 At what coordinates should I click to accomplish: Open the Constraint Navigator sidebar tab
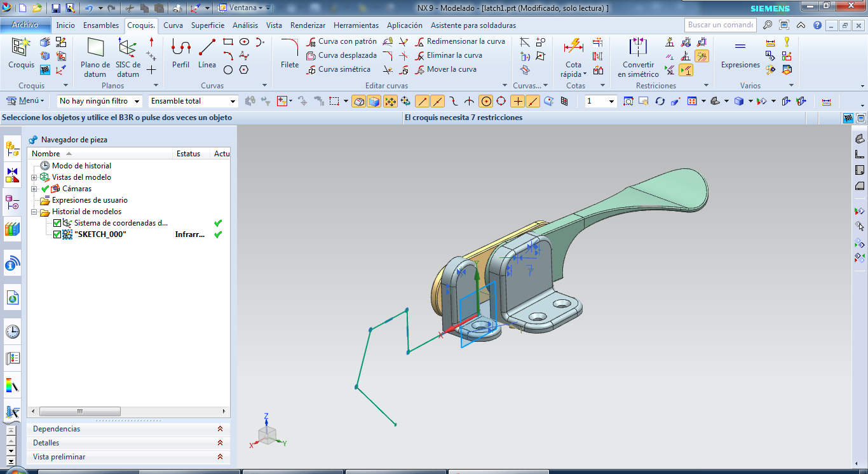pyautogui.click(x=12, y=175)
